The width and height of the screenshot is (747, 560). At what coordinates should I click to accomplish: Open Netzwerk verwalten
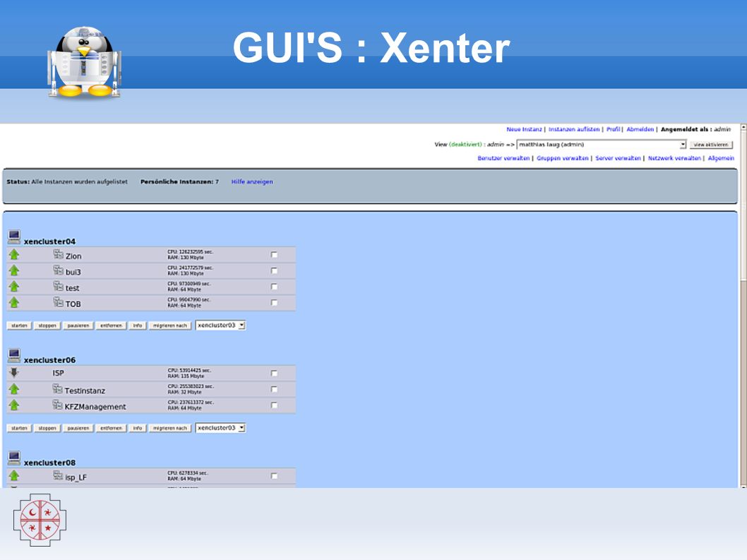(674, 158)
